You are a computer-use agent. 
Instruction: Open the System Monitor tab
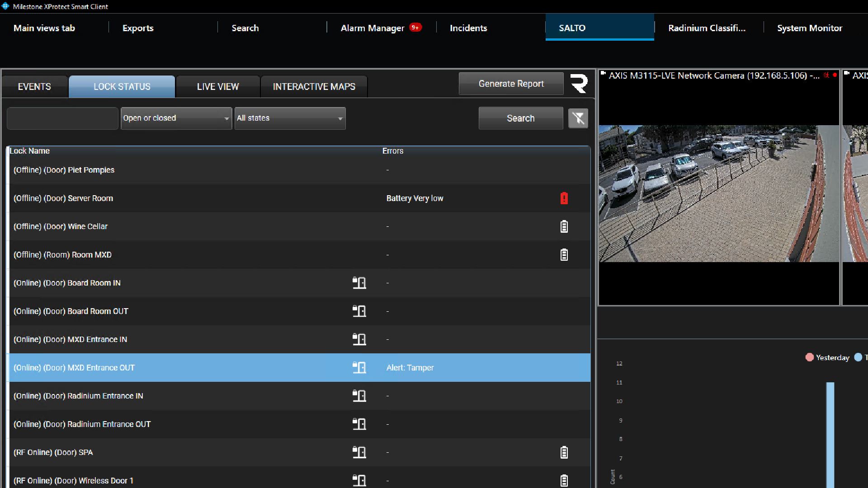[x=810, y=28]
